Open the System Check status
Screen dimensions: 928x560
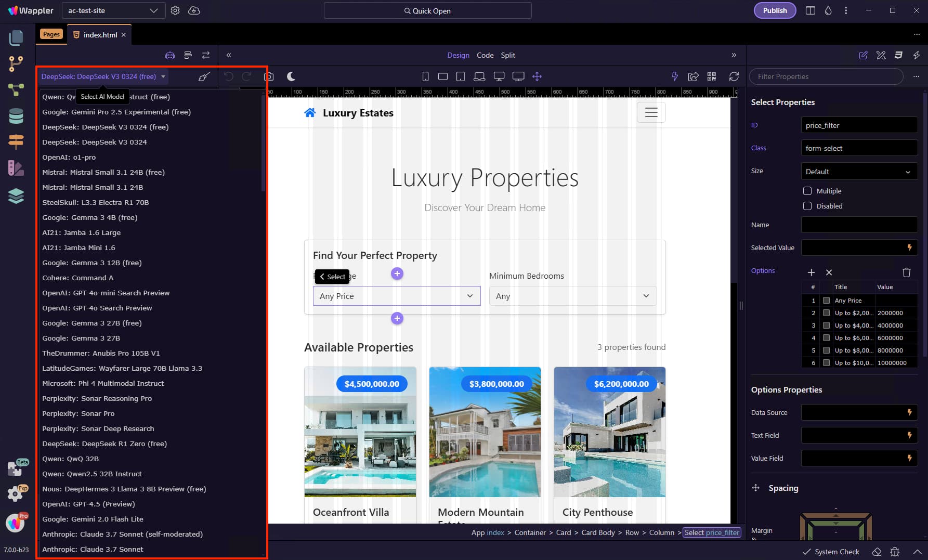click(x=831, y=552)
